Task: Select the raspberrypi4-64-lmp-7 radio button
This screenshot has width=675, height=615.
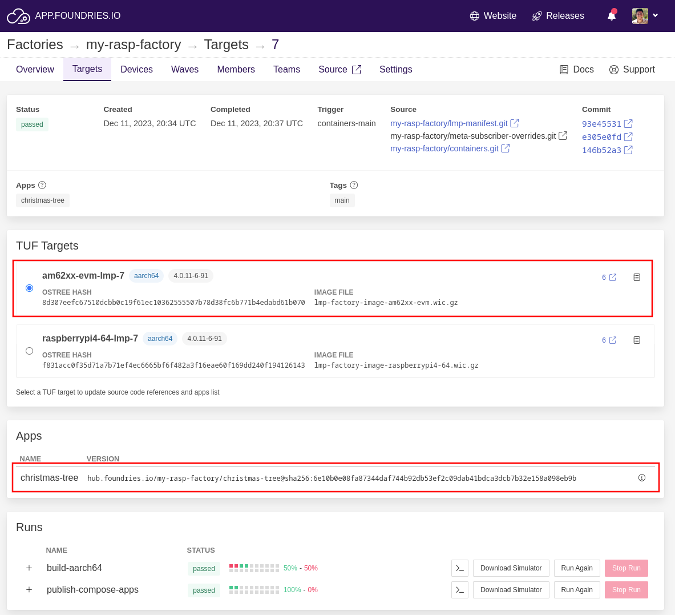Action: 29,351
